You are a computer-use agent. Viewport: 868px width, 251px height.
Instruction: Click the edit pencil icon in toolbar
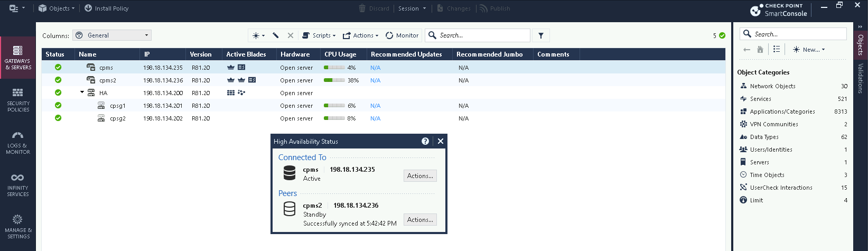(x=276, y=35)
